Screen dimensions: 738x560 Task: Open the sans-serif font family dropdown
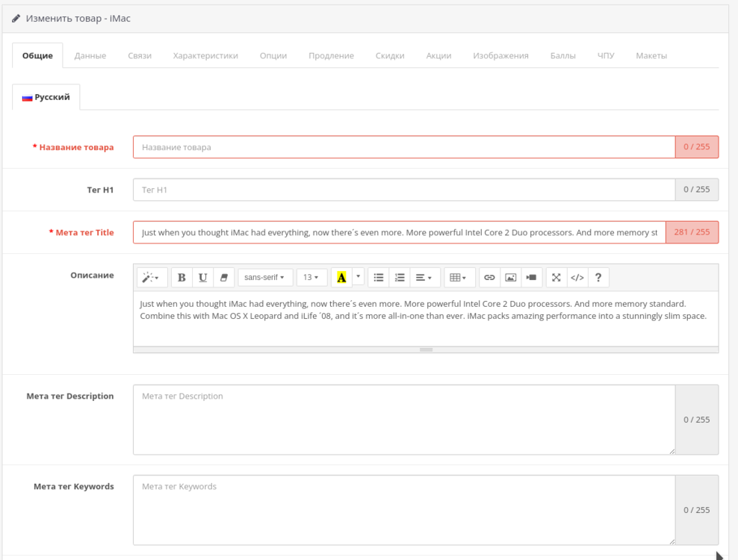[265, 277]
